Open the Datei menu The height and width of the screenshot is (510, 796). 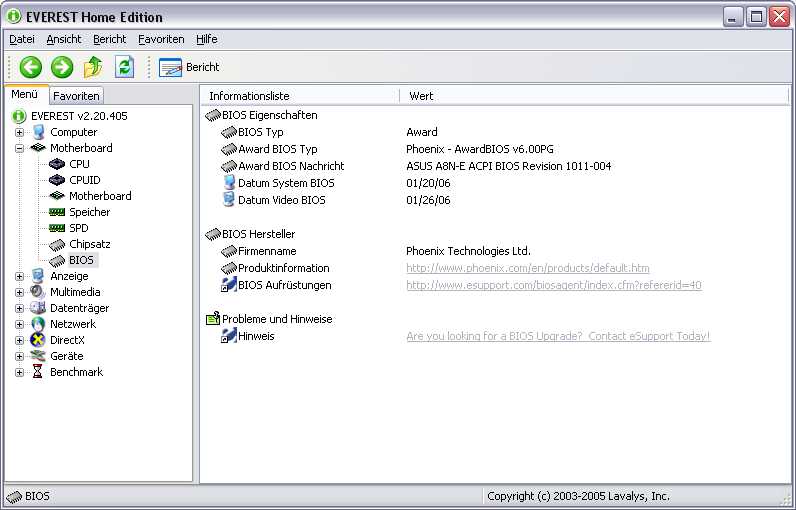pos(22,39)
